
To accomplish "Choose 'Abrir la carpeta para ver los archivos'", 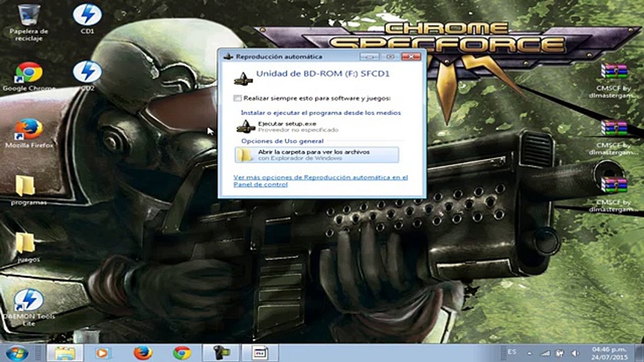I will [x=317, y=155].
